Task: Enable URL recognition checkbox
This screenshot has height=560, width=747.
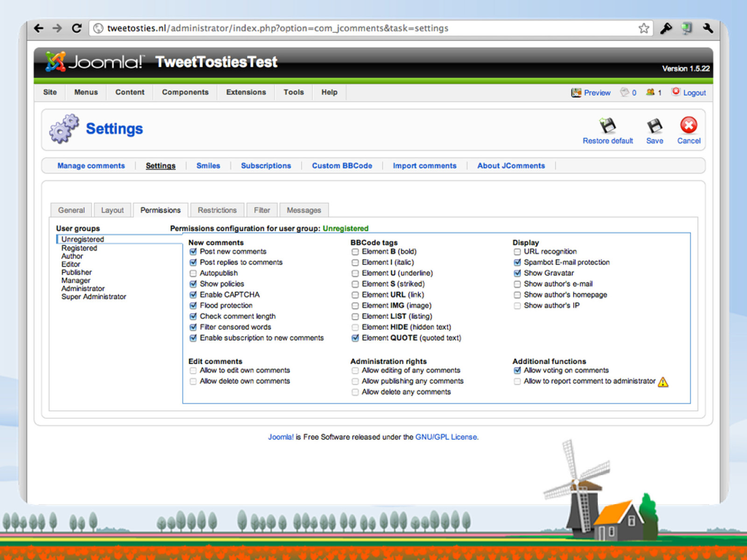Action: click(x=517, y=252)
